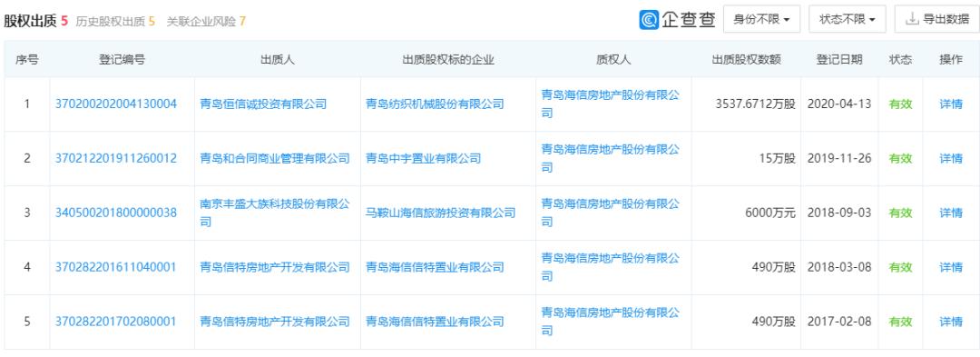Open 青岛信特房地产开发有限公司 link in row 4
Viewport: 980px width, 357px height.
point(275,268)
